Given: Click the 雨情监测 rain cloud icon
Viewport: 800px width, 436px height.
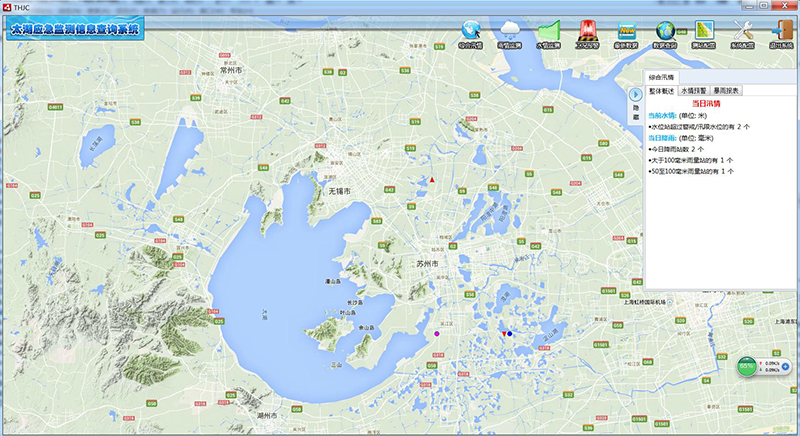Looking at the screenshot, I should [x=509, y=32].
